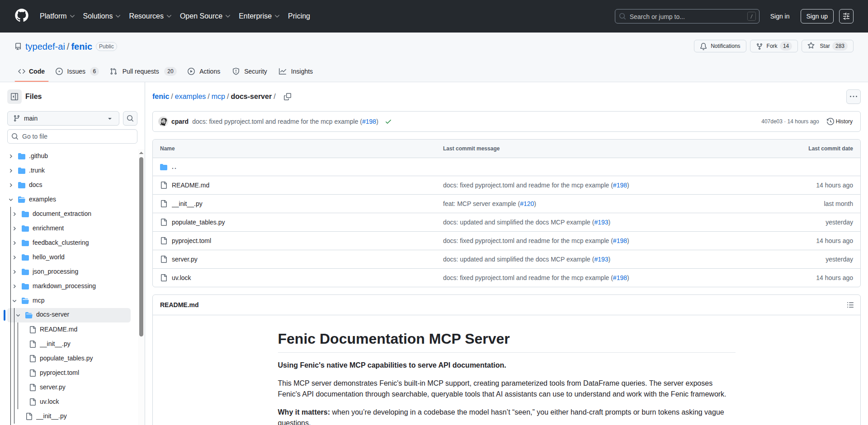Collapse the mcp folder chevron
This screenshot has height=425, width=868.
[14, 300]
